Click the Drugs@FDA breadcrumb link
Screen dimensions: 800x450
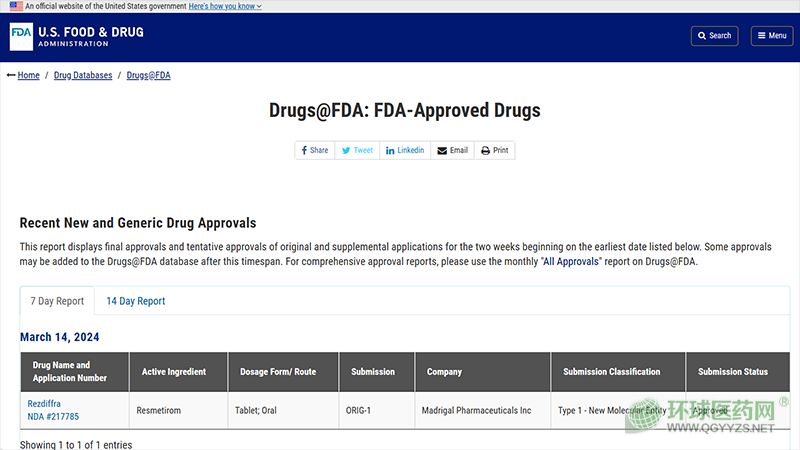[148, 75]
